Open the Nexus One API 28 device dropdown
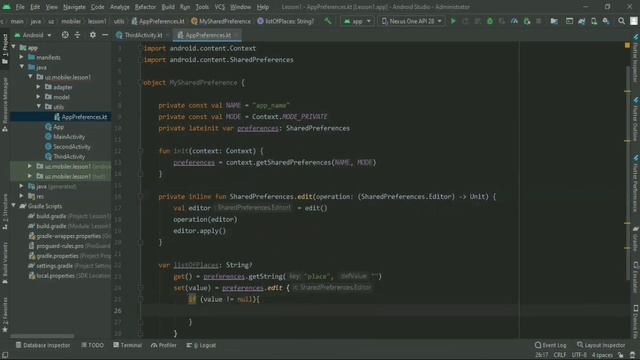This screenshot has width=640, height=360. (411, 21)
